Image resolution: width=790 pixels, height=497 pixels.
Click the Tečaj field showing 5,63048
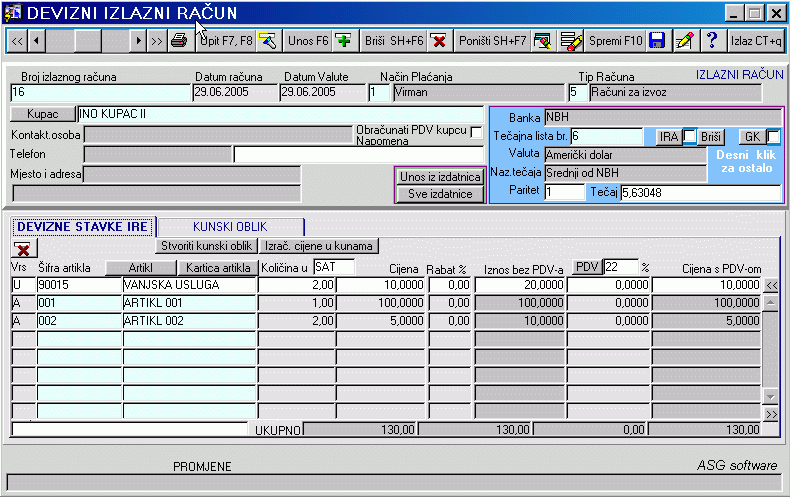tap(701, 193)
